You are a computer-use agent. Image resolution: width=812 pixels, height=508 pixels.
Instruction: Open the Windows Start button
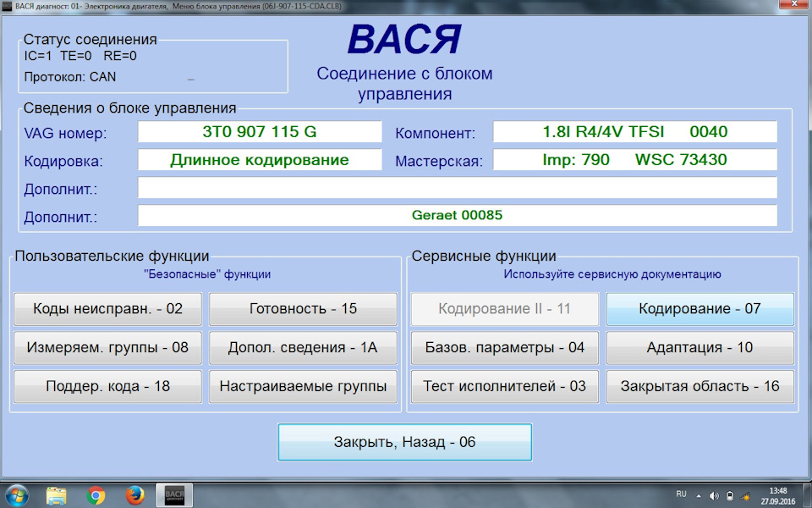(17, 495)
